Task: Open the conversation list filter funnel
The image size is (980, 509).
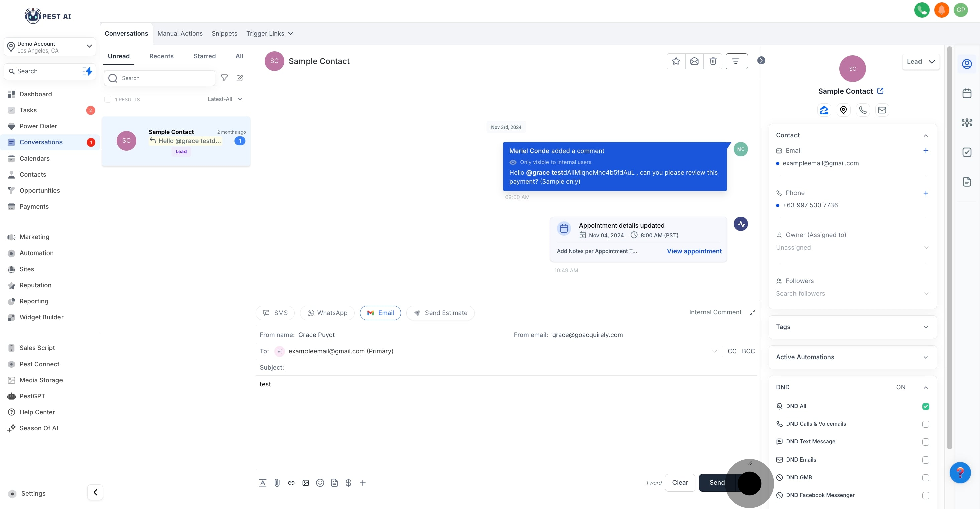Action: (225, 78)
